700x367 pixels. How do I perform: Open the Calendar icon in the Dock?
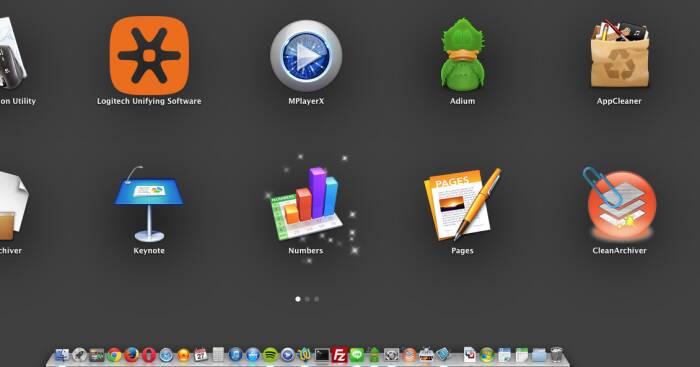pos(201,355)
